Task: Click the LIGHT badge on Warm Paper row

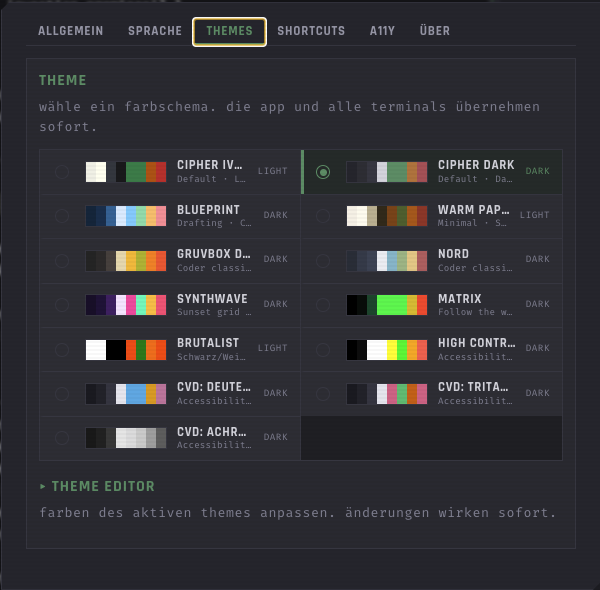Action: (535, 215)
